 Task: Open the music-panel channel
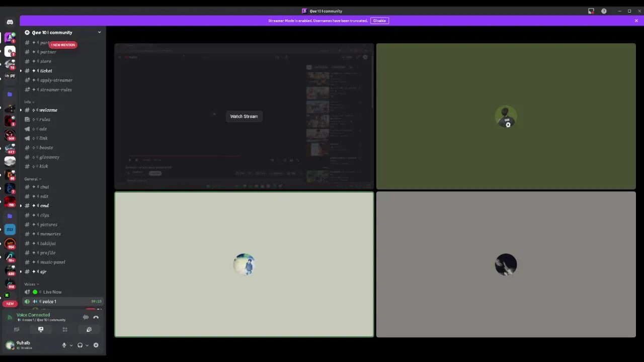pos(62,262)
